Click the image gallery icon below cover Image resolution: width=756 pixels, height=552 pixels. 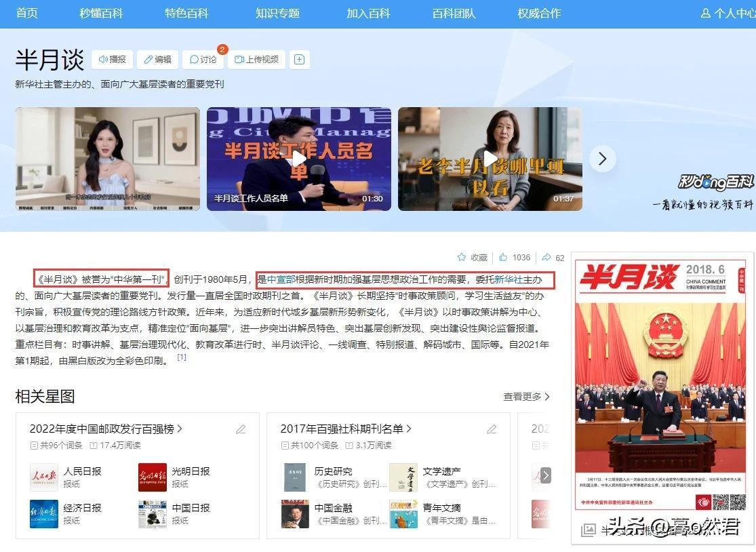click(589, 530)
